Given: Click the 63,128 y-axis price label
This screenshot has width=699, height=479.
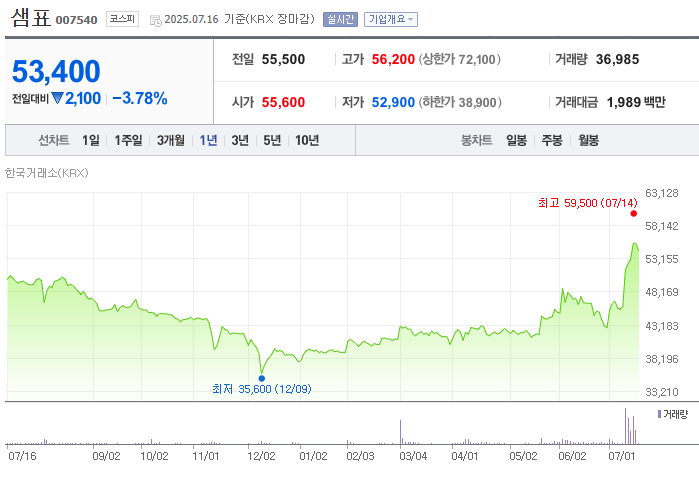Looking at the screenshot, I should (x=662, y=193).
